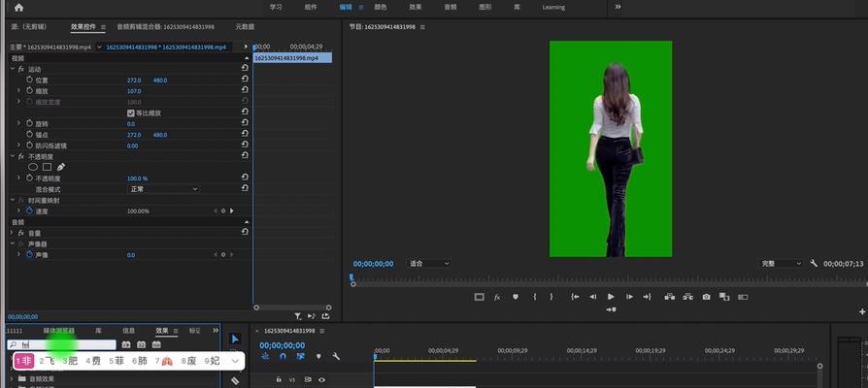Expand the 音频效果 folder
Viewport: 868px width, 388px height.
click(13, 378)
